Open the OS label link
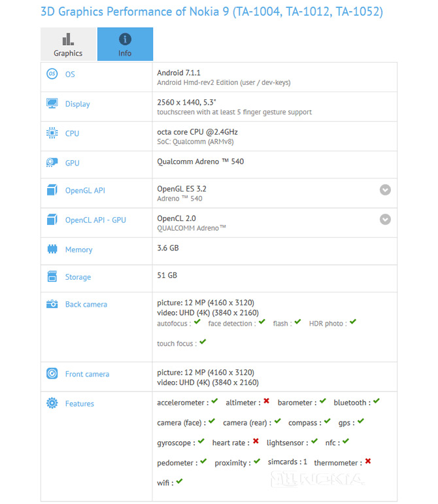 pyautogui.click(x=70, y=75)
